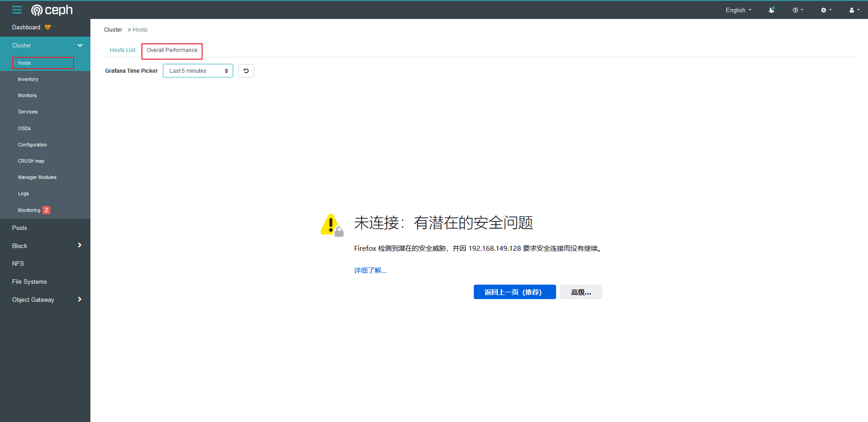This screenshot has width=868, height=422.
Task: Open Dashboard in the sidebar
Action: point(26,28)
